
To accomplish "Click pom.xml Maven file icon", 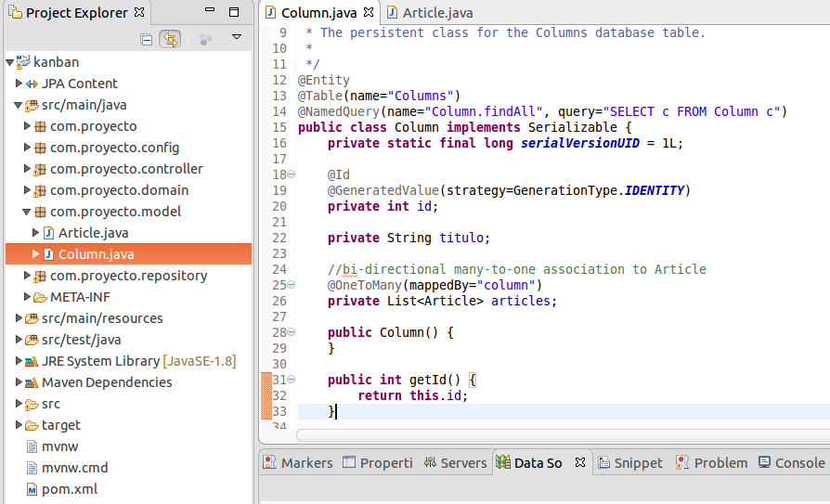I will [x=32, y=489].
